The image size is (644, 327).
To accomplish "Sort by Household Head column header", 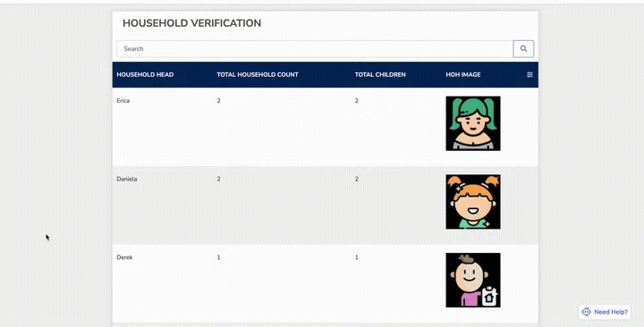I will [145, 75].
